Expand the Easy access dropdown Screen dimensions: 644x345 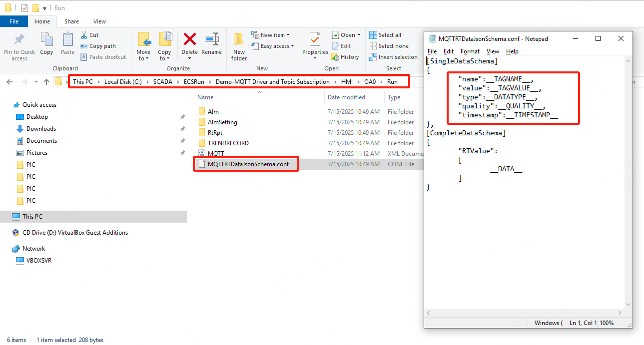pos(273,46)
